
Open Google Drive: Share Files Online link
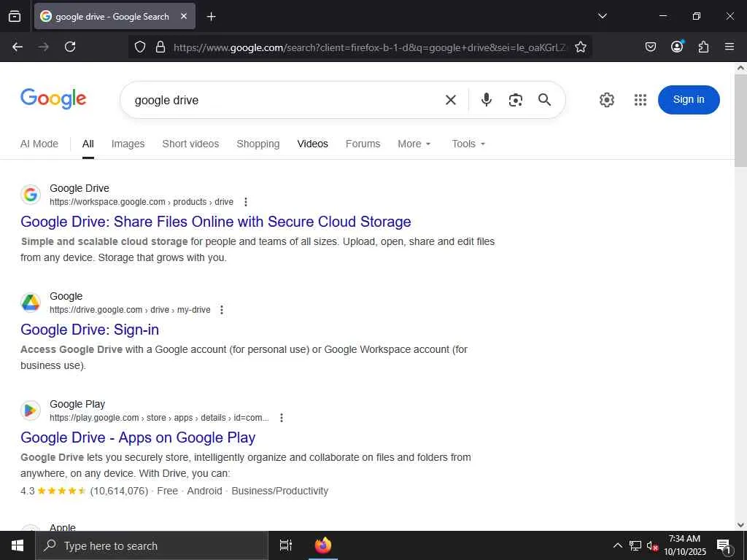pyautogui.click(x=216, y=222)
